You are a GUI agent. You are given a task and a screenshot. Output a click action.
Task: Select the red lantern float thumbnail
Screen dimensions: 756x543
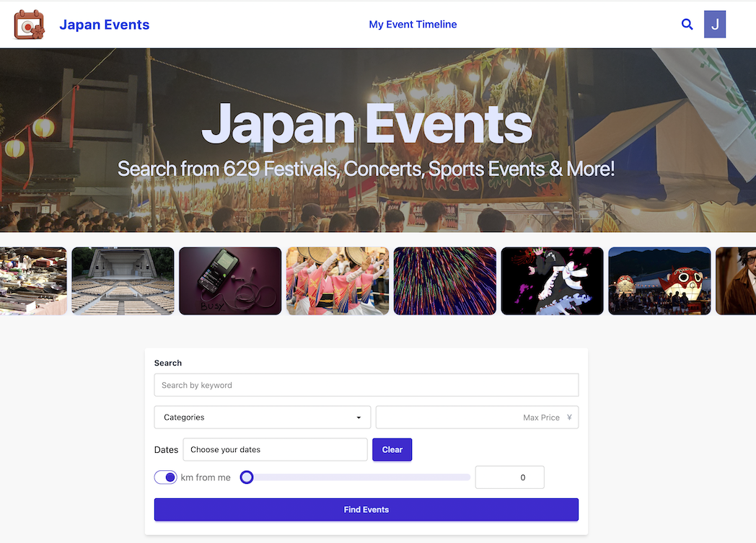(x=659, y=281)
